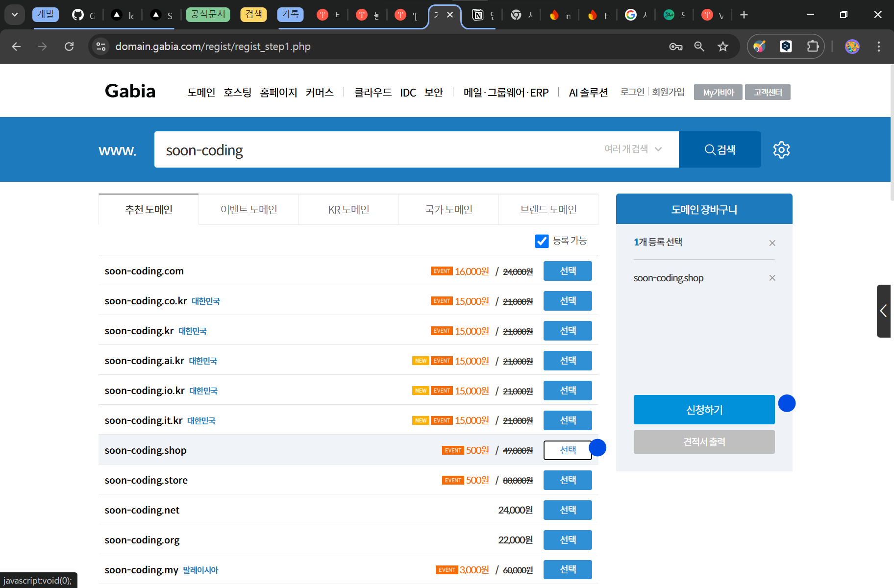This screenshot has width=894, height=588.
Task: Open the 고객센터 button
Action: (768, 92)
